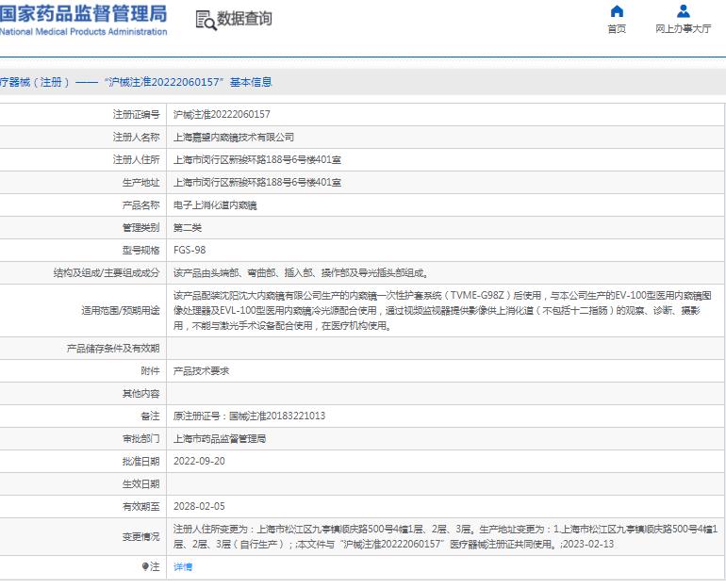Click the 产品储存条件及有效期 label
Viewport: 726px width, 588px height.
click(113, 349)
